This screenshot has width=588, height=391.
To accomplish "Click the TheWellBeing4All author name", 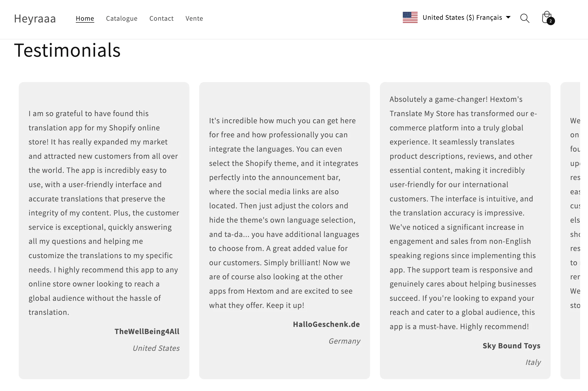I will click(147, 331).
